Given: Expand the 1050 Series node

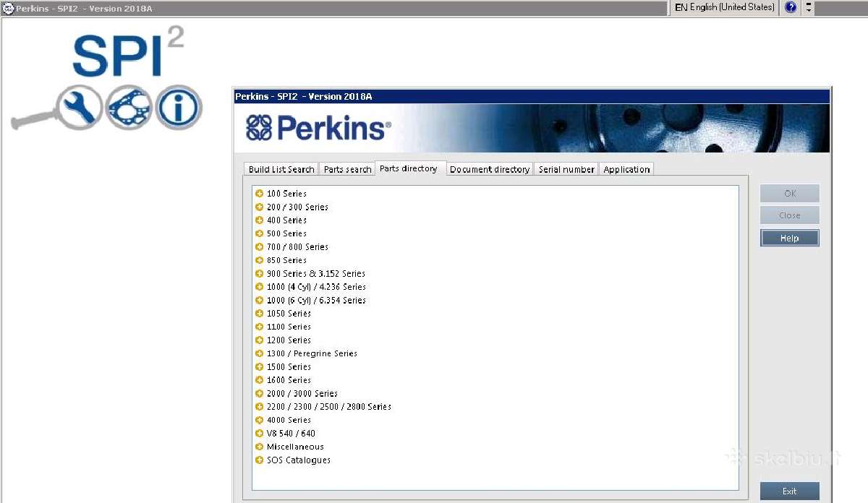Looking at the screenshot, I should coord(260,314).
